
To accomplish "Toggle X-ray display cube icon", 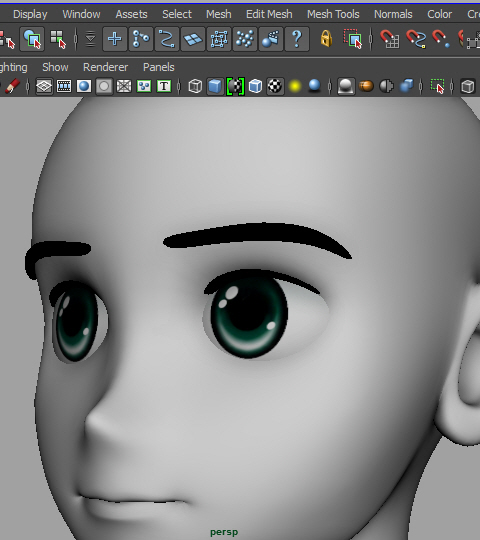I will [468, 86].
